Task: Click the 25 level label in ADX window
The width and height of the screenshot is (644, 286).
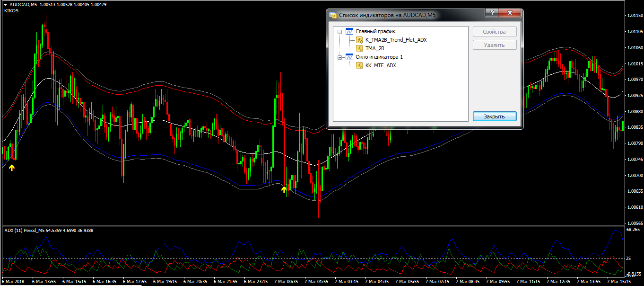Action: (x=628, y=258)
